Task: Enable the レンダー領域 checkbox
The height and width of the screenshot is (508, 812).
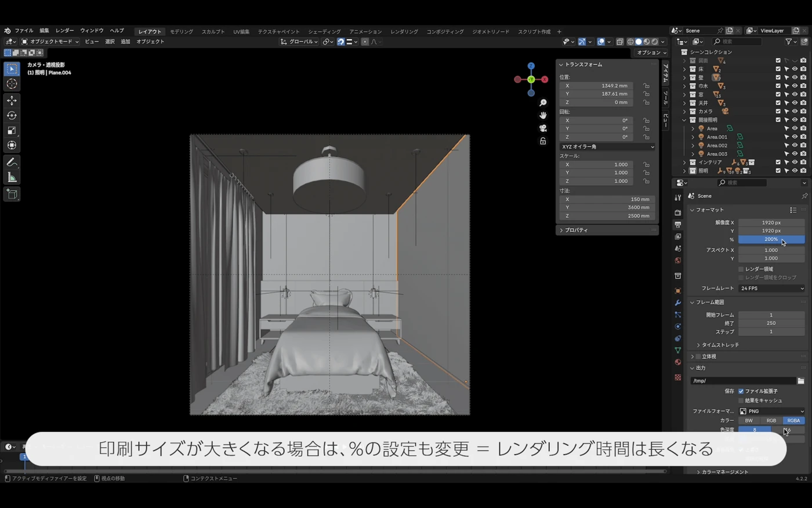Action: (x=741, y=269)
